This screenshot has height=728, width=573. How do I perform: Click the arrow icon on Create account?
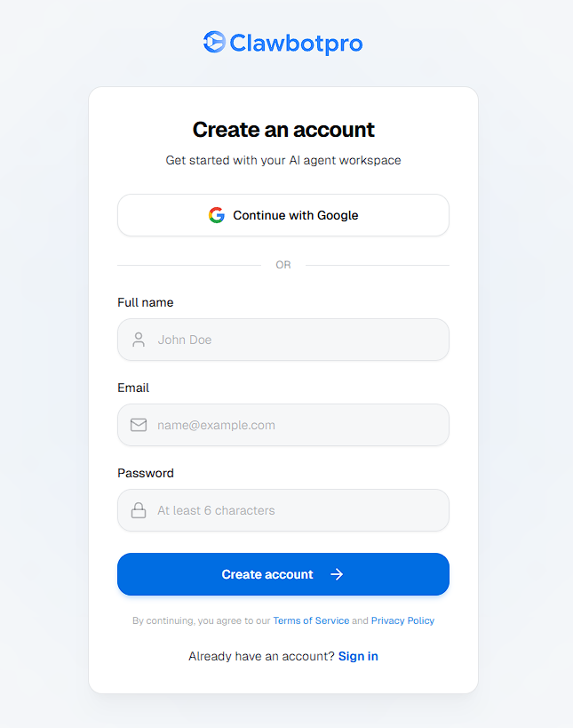(337, 574)
